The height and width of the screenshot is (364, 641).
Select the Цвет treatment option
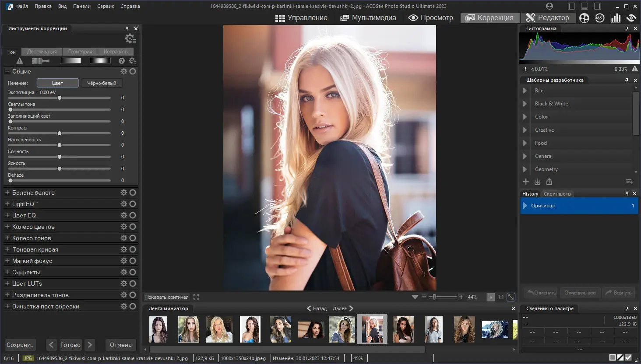pyautogui.click(x=58, y=83)
